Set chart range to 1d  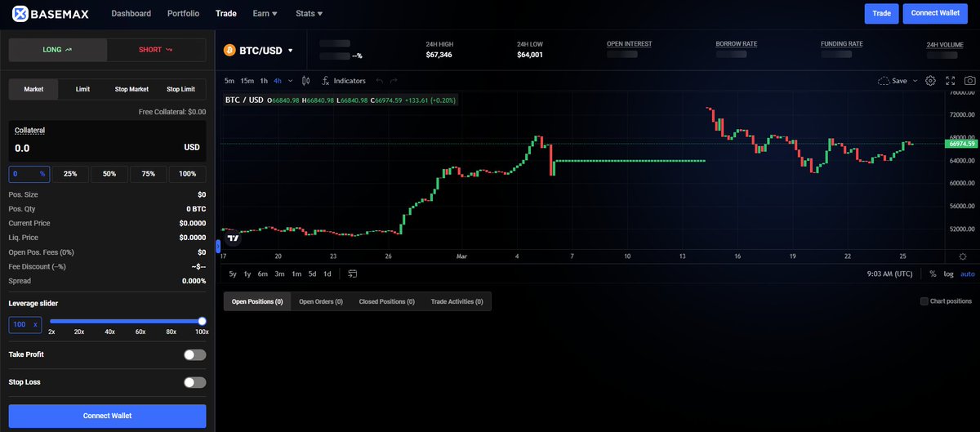(327, 274)
